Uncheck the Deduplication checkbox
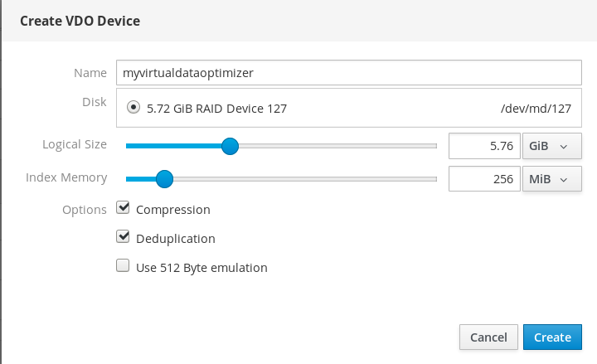The image size is (597, 364). pos(124,237)
